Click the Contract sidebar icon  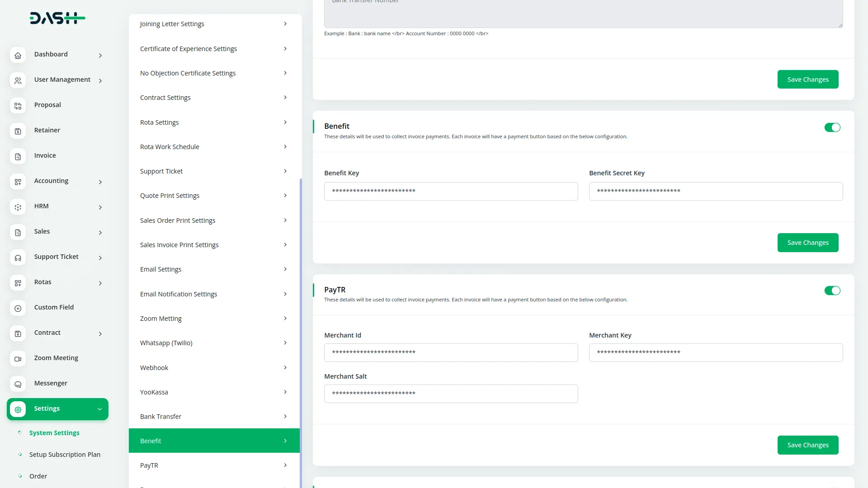pyautogui.click(x=18, y=333)
